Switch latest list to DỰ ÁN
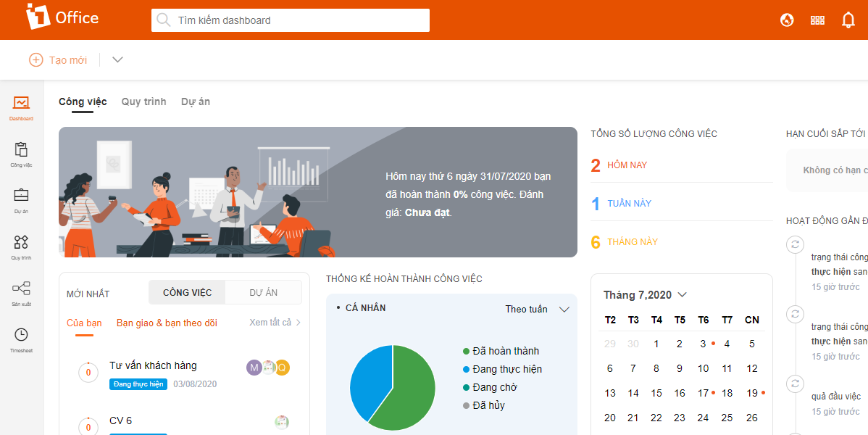The height and width of the screenshot is (435, 868). click(263, 292)
